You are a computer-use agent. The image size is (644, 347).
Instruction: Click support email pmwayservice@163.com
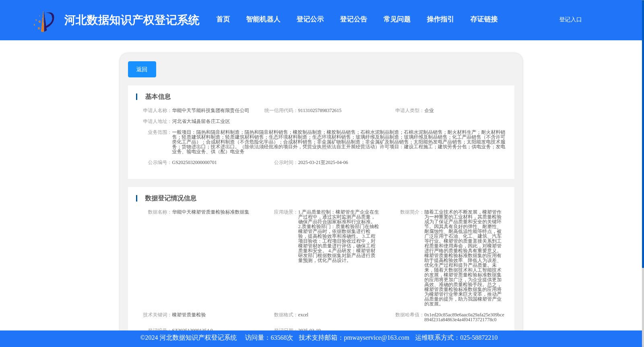point(376,338)
